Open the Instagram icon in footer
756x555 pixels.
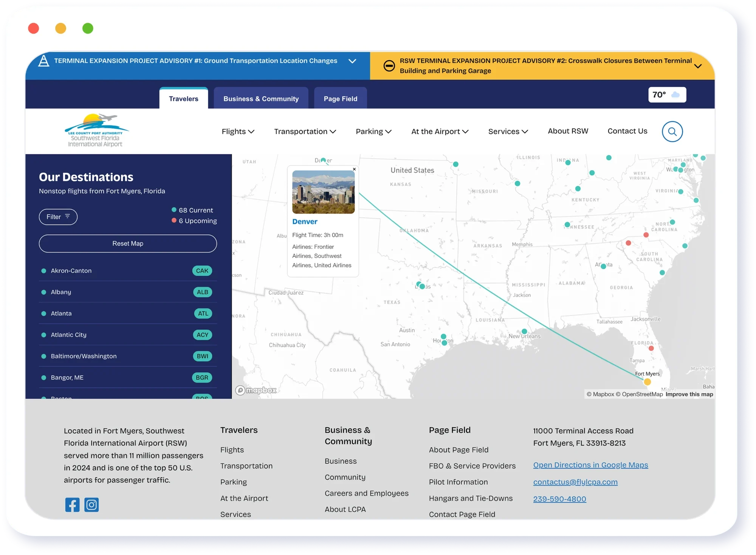click(91, 504)
